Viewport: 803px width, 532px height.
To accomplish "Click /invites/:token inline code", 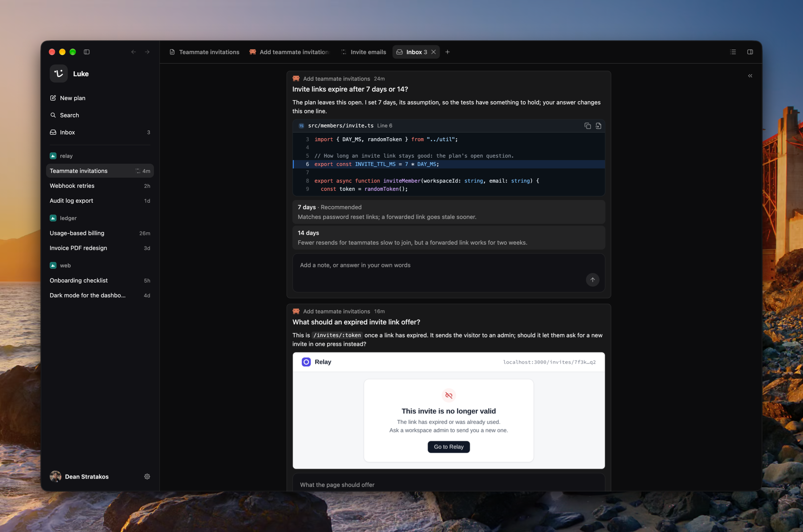I will [337, 335].
